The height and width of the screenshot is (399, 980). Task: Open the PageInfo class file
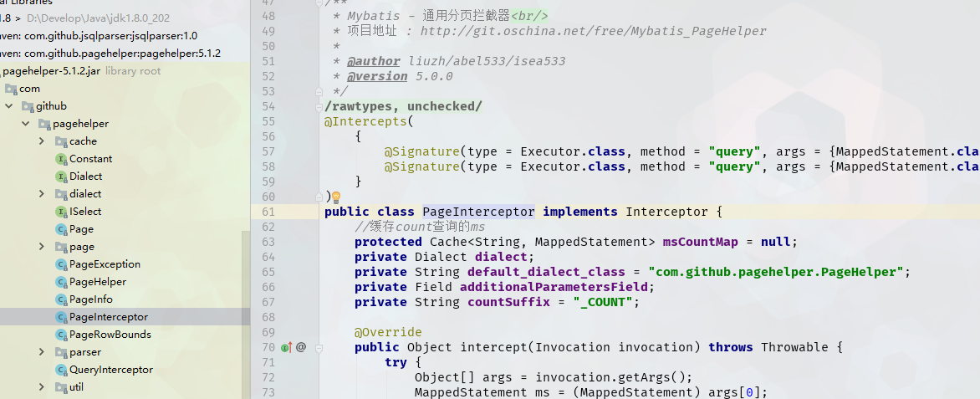90,299
